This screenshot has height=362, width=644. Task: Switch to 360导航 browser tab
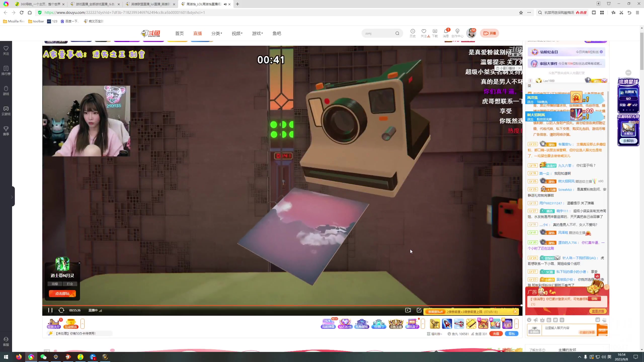coord(39,4)
